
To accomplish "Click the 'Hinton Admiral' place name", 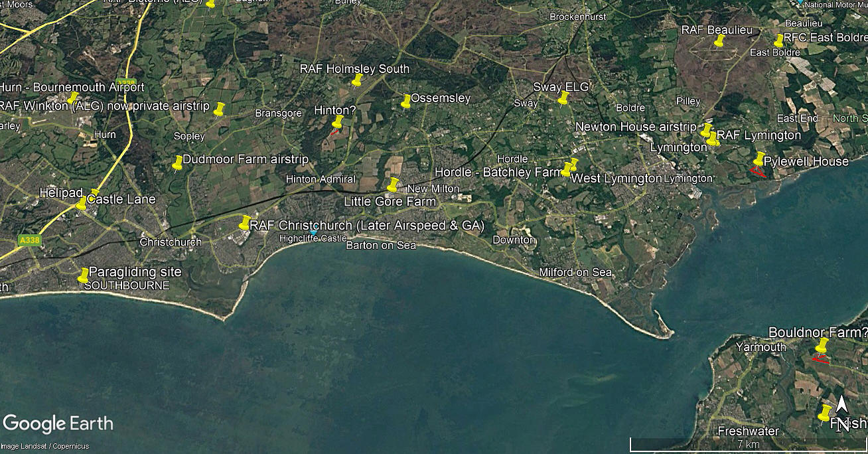I will [x=321, y=179].
